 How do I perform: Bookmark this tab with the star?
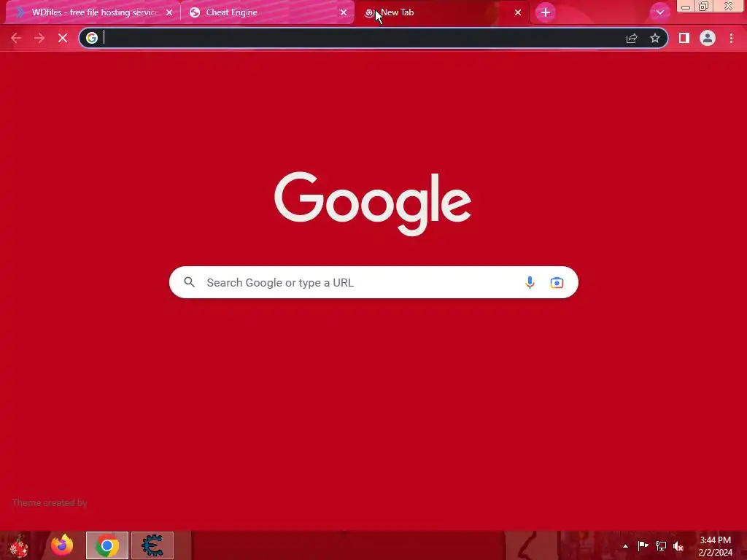655,38
